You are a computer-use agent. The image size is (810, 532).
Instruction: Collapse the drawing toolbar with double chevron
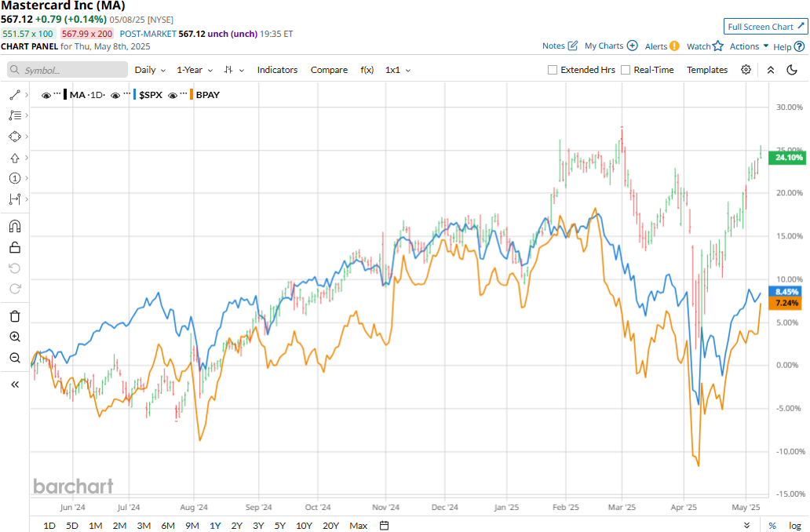(x=15, y=384)
